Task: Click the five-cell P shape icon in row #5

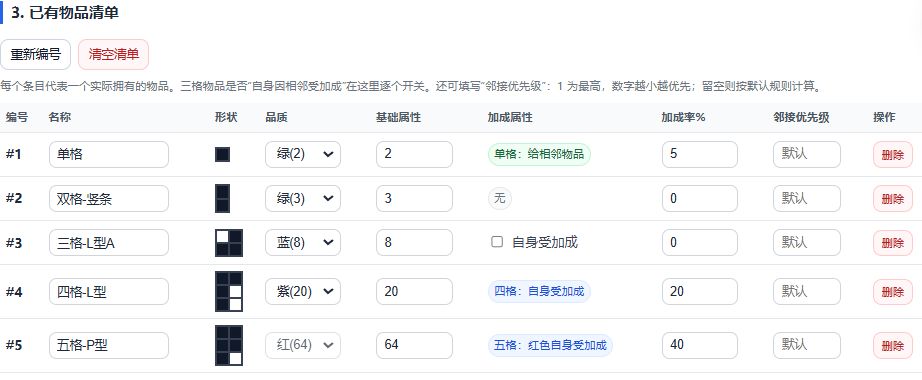Action: click(x=229, y=345)
